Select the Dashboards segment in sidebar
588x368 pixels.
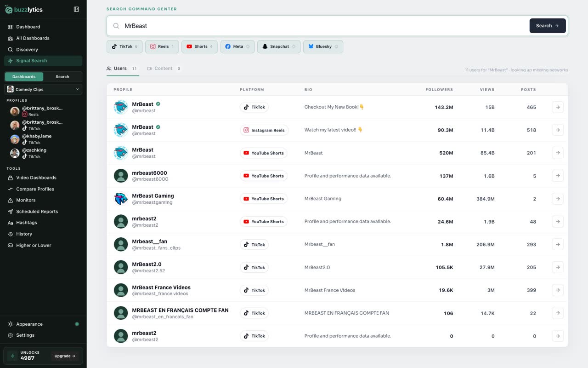(24, 77)
